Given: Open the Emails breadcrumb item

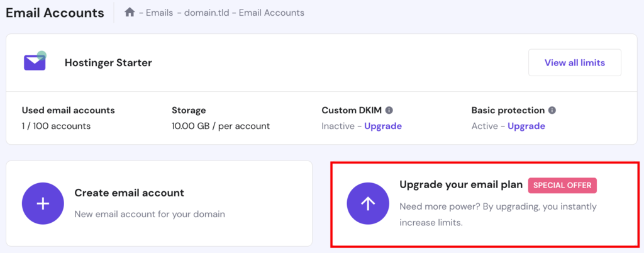Looking at the screenshot, I should pyautogui.click(x=159, y=13).
